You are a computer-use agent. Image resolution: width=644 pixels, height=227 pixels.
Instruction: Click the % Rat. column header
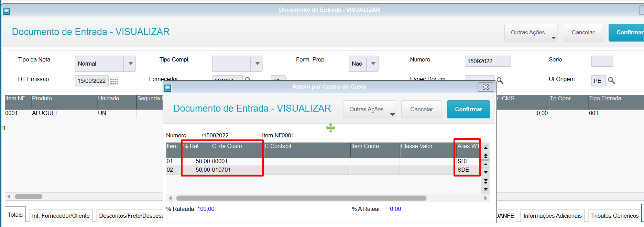(x=197, y=150)
